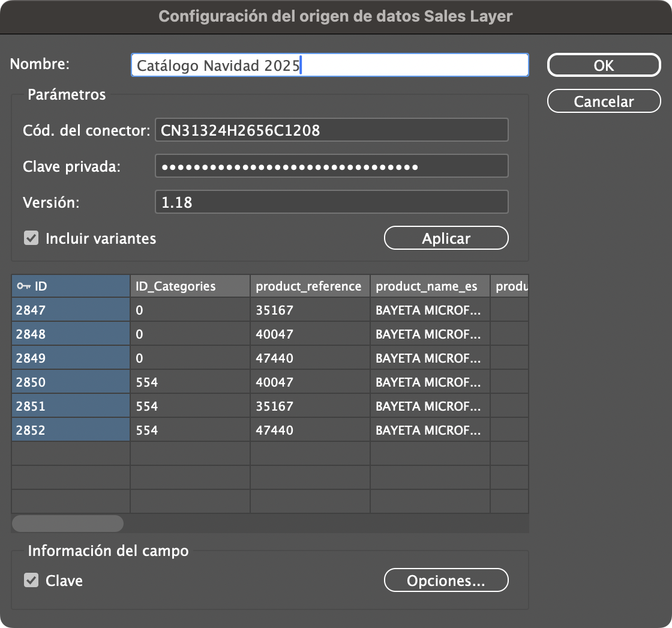The image size is (672, 628).
Task: Click the Clave privada password field
Action: pos(330,166)
